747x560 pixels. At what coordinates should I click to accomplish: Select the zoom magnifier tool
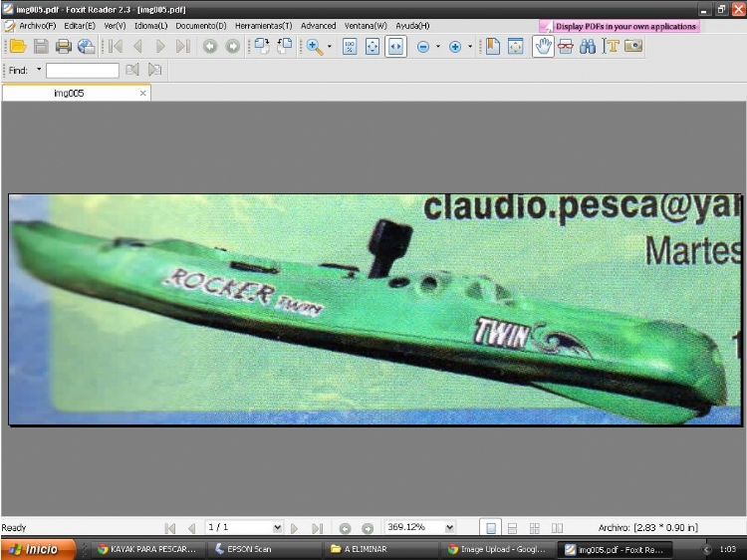[x=315, y=47]
